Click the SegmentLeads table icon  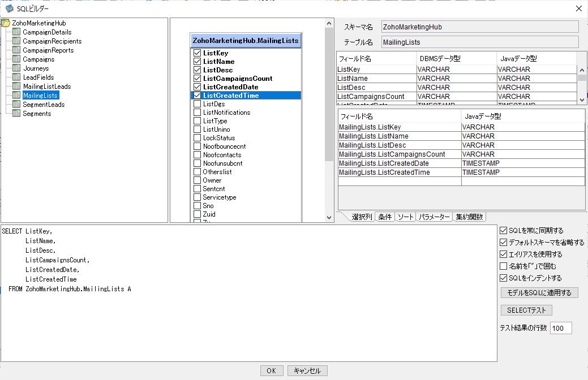(16, 104)
